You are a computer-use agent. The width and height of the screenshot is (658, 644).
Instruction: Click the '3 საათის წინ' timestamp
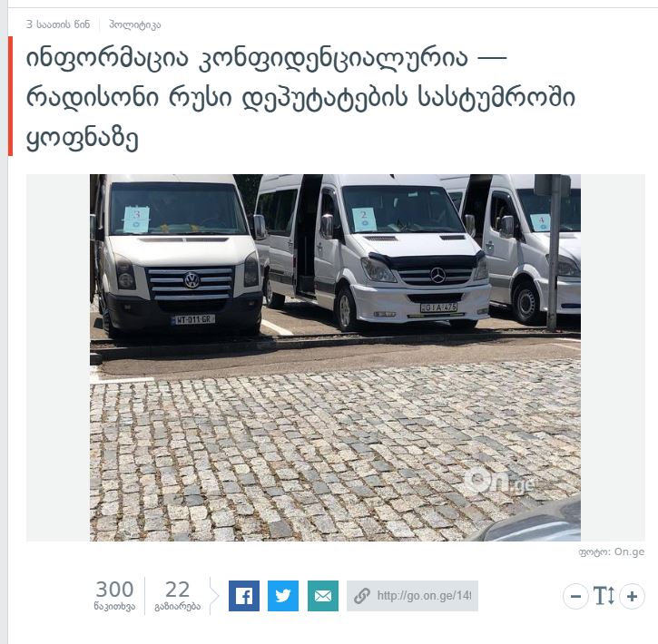(58, 24)
